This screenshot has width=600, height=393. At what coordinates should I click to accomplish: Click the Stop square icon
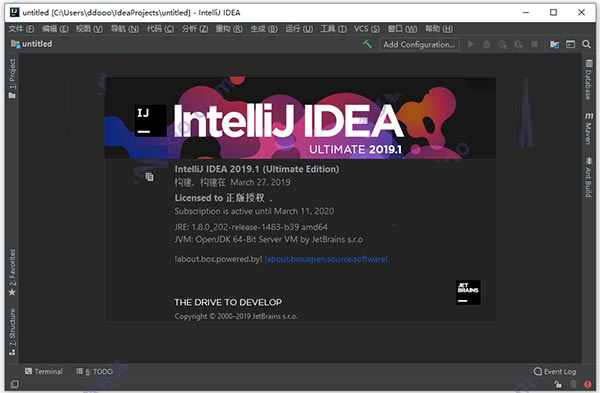(535, 44)
